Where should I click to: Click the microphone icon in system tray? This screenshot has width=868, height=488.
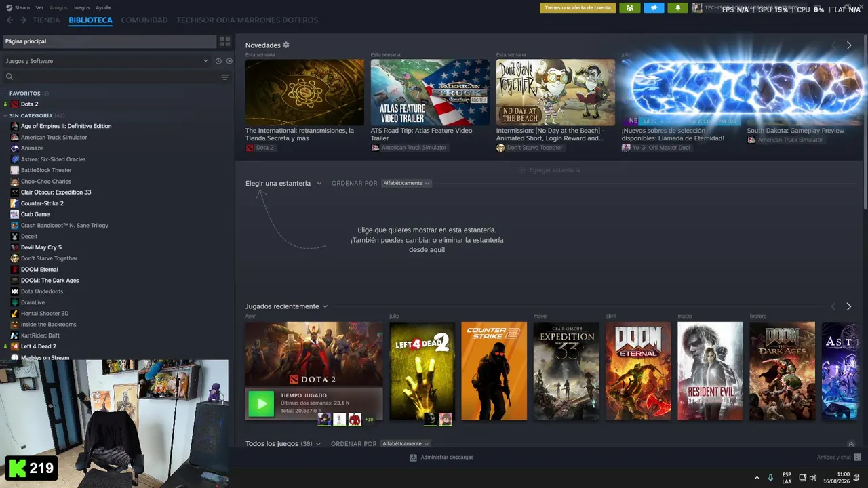pyautogui.click(x=770, y=478)
